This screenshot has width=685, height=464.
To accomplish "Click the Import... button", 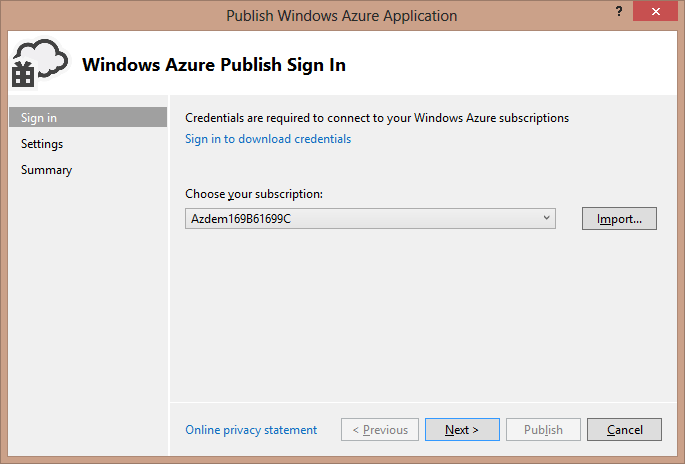I will click(619, 218).
